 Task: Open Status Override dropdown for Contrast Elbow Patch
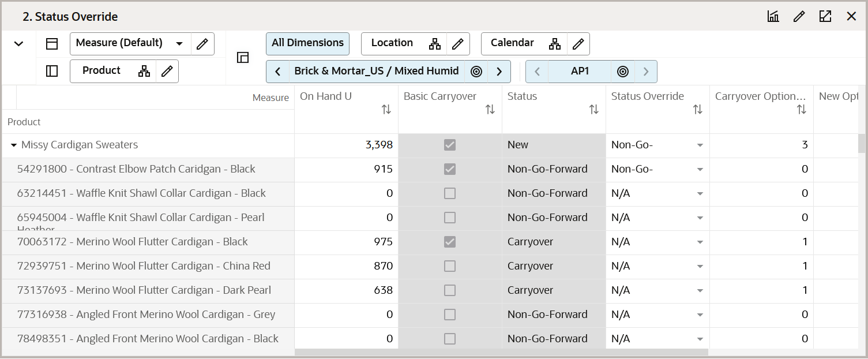[x=700, y=170]
